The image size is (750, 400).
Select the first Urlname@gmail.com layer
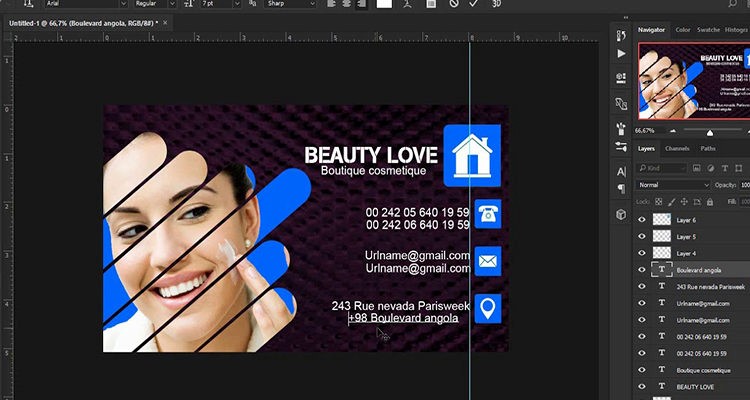[703, 303]
